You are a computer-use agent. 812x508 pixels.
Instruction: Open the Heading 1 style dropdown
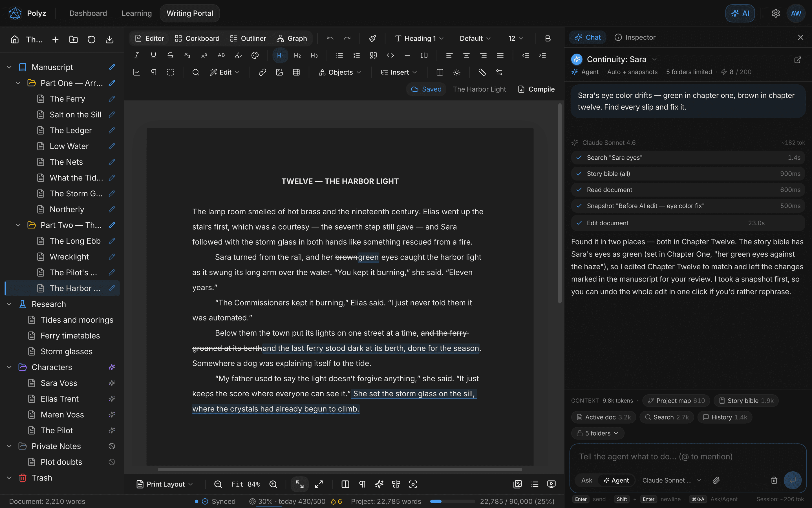419,39
